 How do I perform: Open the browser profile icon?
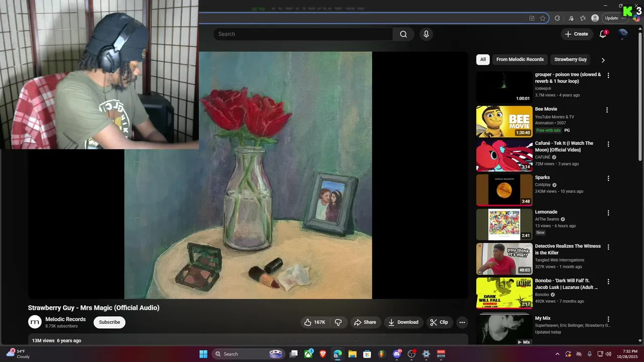click(x=595, y=18)
